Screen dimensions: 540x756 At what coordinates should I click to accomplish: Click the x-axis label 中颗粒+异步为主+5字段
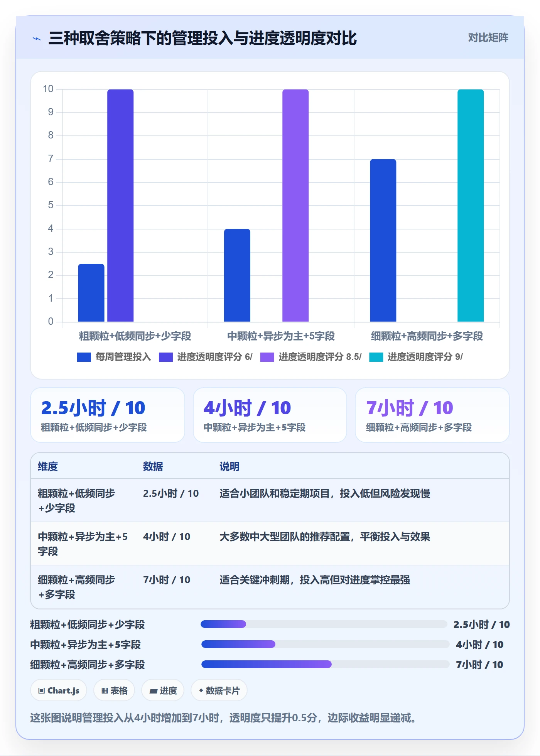pos(281,336)
